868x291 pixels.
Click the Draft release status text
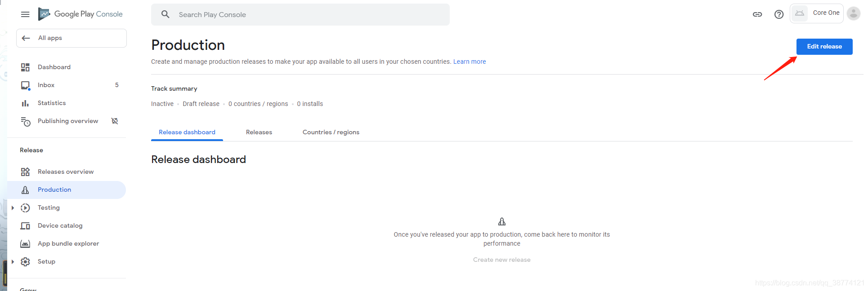click(x=201, y=104)
